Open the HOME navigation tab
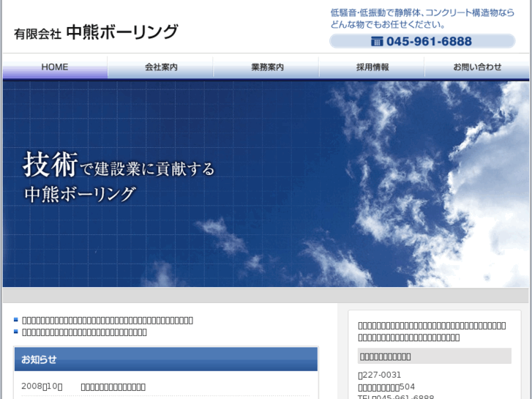Screen dimensions: 532x399 pyautogui.click(x=55, y=67)
